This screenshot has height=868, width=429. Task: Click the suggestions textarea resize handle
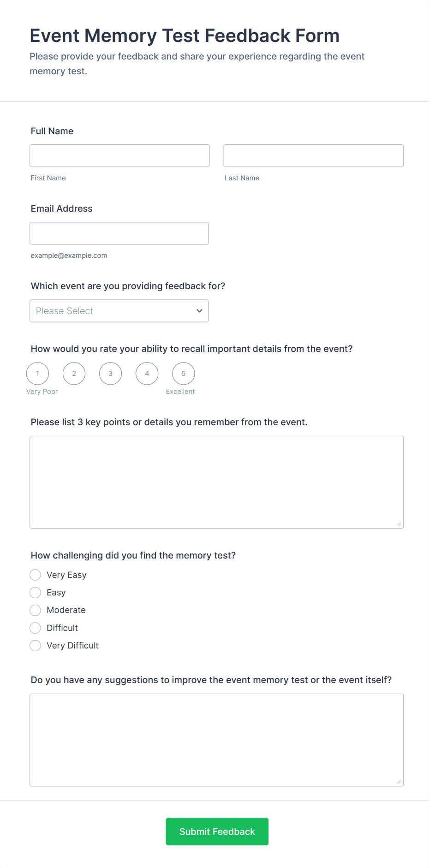399,782
